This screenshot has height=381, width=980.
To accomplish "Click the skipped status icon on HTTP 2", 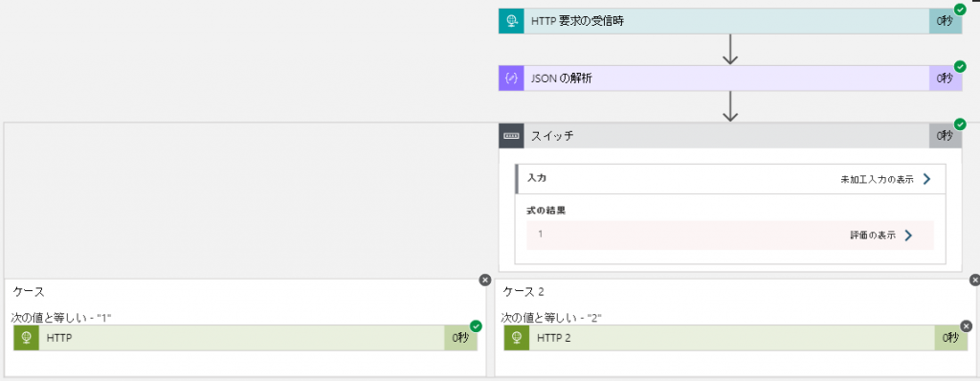I will point(967,325).
